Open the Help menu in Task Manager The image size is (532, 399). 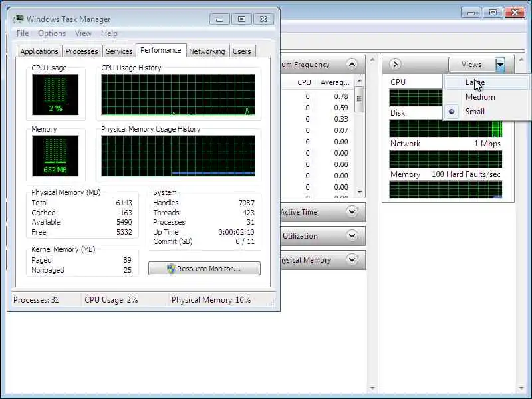109,33
